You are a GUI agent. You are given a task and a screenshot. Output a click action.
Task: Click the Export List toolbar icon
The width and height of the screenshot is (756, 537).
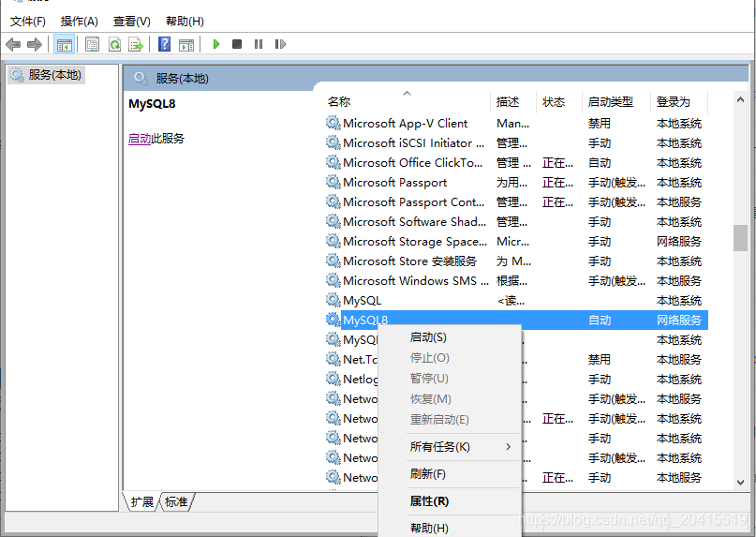point(136,44)
